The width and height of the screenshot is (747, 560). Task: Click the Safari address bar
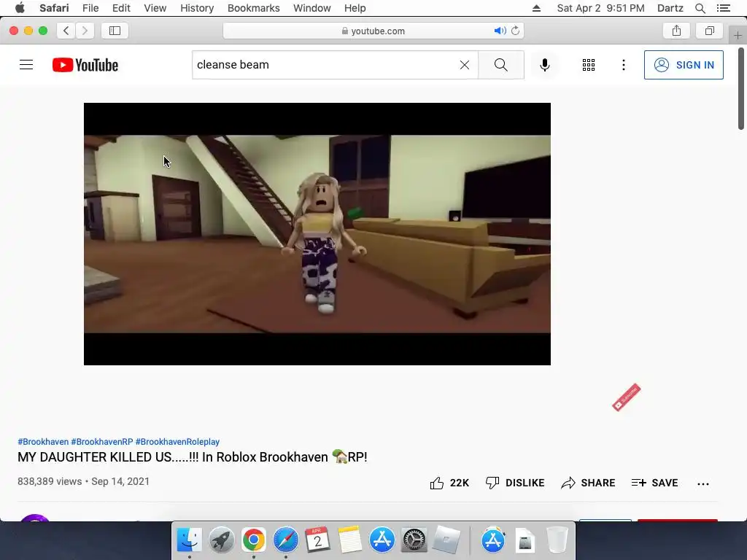(373, 31)
